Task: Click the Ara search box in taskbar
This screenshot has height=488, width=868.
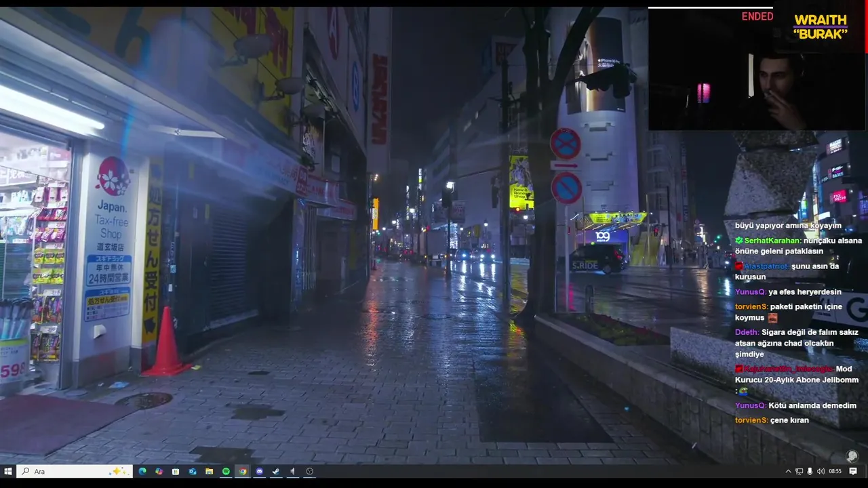Action: click(x=75, y=471)
